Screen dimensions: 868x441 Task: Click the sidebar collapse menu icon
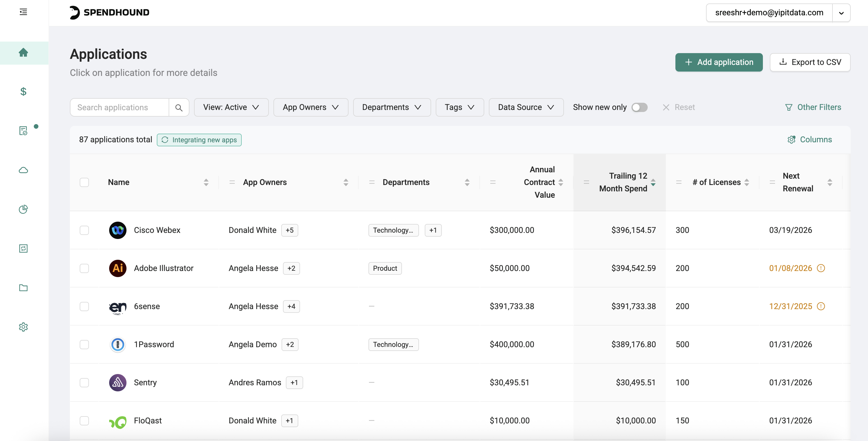tap(23, 12)
